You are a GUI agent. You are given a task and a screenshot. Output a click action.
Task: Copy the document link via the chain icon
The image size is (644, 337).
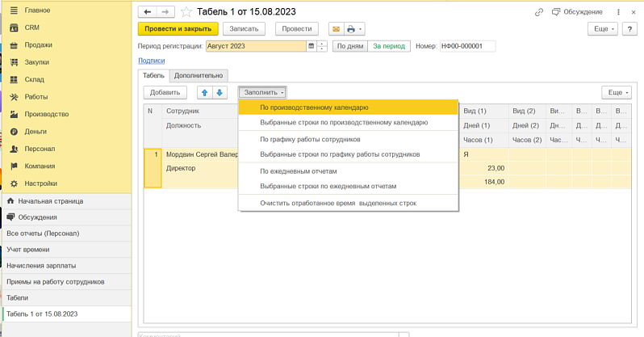[539, 12]
